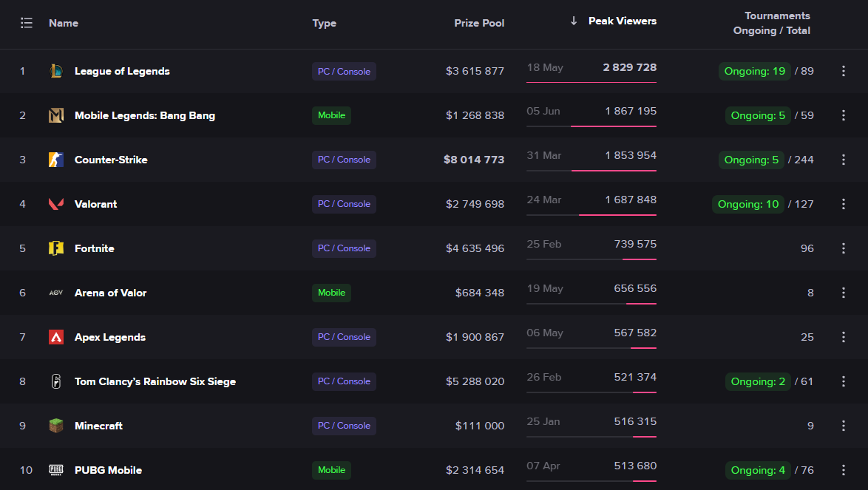Sort the table by the Prize Pool header
Viewport: 868px width, 490px height.
479,23
